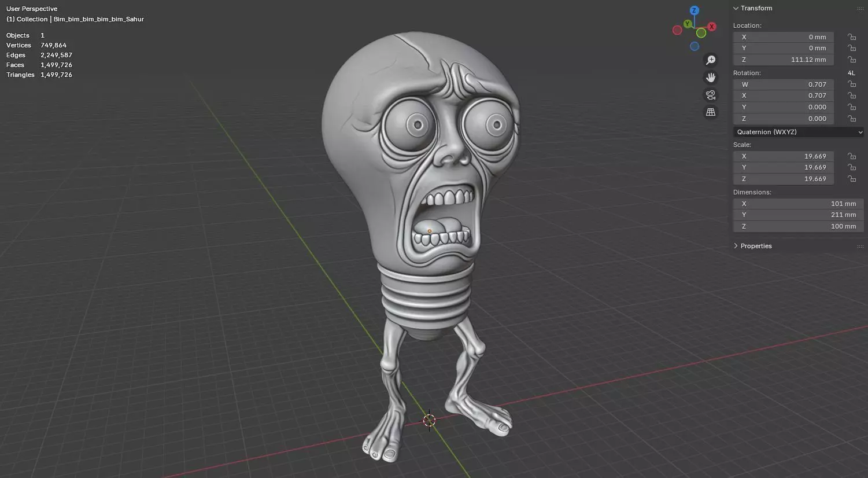Click the 3D cursor at world origin
The image size is (868, 478).
[x=429, y=420]
